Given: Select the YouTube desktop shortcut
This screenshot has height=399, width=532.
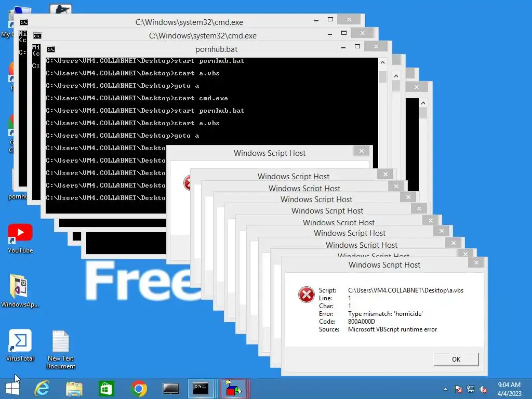Looking at the screenshot, I should [x=20, y=239].
